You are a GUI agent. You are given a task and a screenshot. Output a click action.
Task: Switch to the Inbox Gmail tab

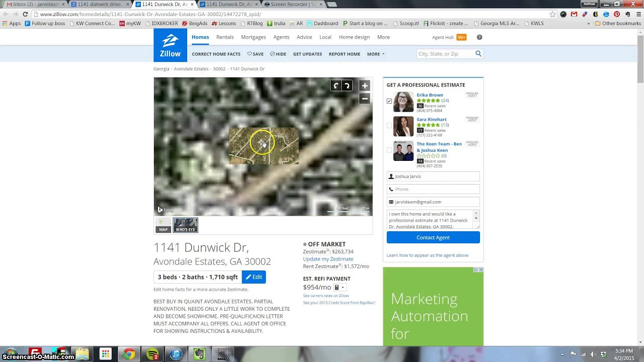click(33, 4)
